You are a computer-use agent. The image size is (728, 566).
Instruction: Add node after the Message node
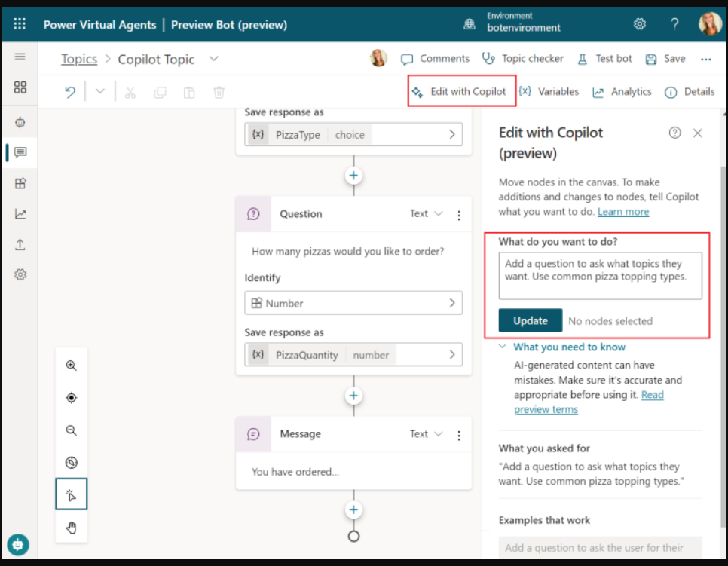pos(353,509)
